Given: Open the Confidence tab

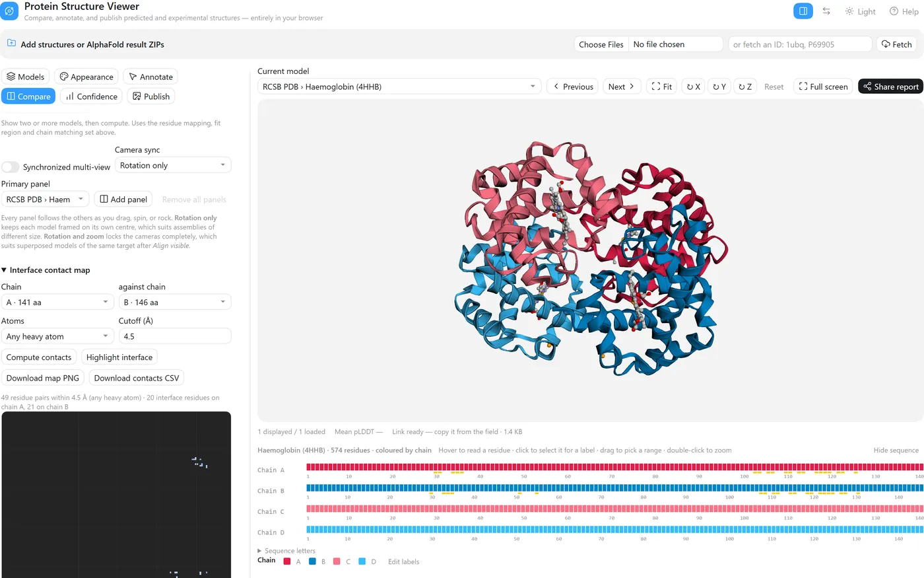Looking at the screenshot, I should pos(91,96).
